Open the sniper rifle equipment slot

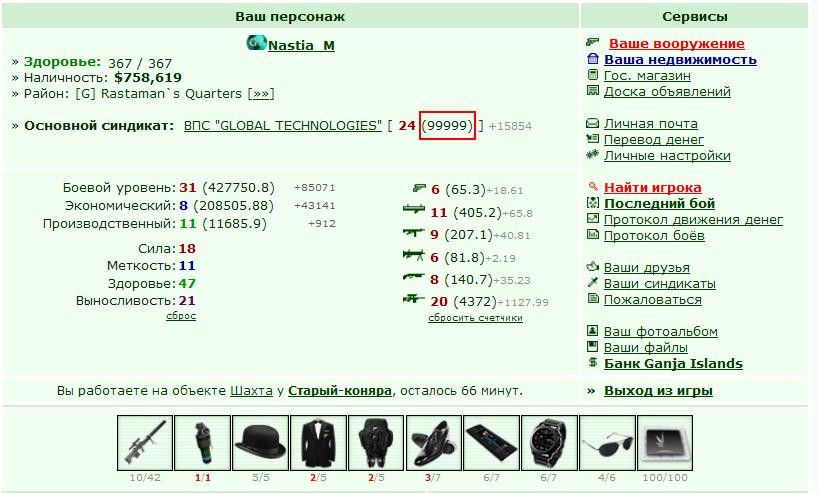pyautogui.click(x=145, y=443)
